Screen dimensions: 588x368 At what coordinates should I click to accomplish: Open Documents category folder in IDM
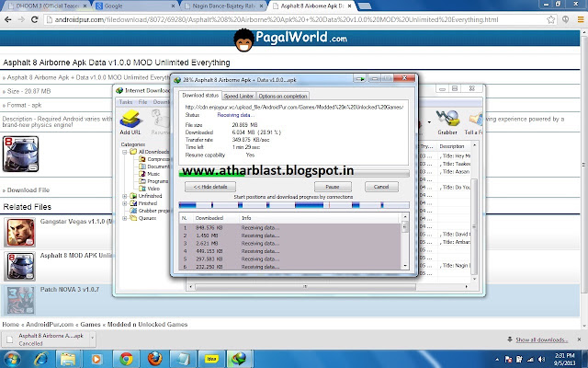click(154, 167)
